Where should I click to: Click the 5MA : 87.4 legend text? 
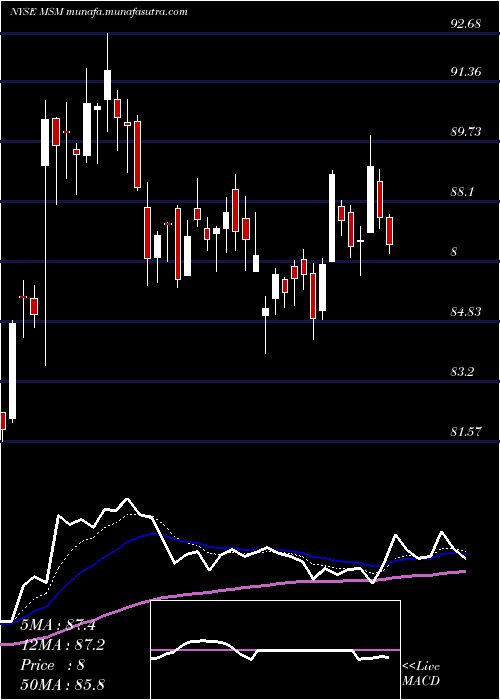(x=58, y=625)
